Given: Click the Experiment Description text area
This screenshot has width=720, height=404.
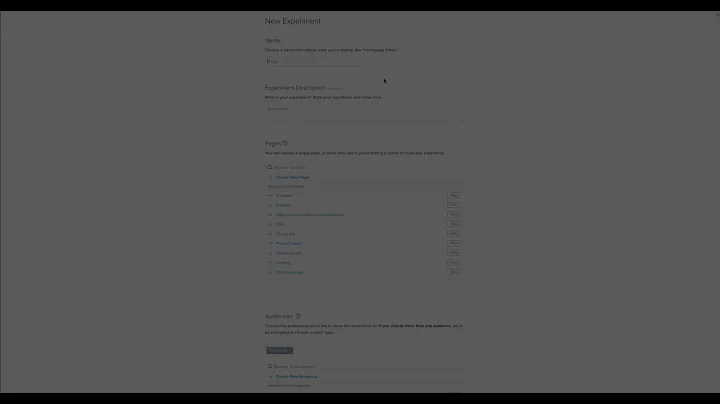Looking at the screenshot, I should coord(364,114).
